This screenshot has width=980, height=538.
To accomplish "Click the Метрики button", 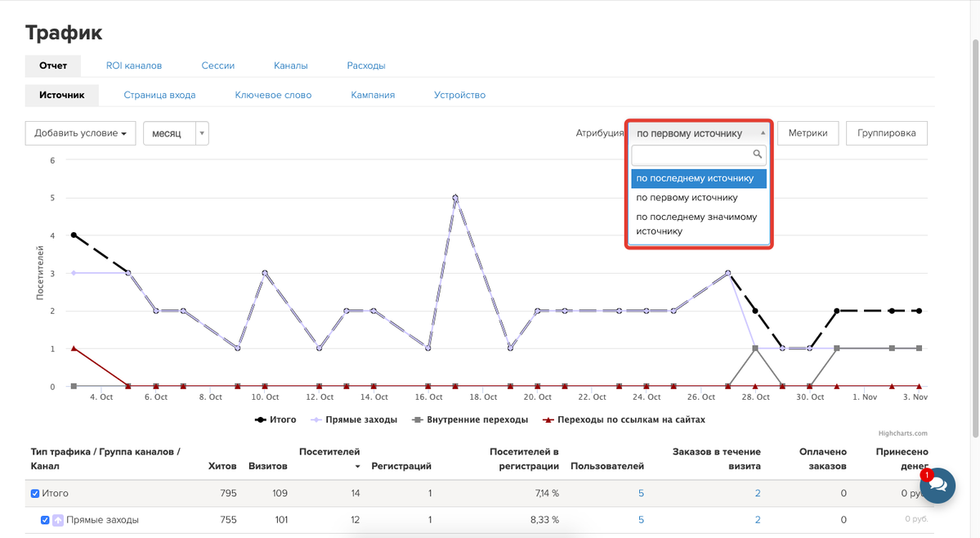I will pos(808,133).
